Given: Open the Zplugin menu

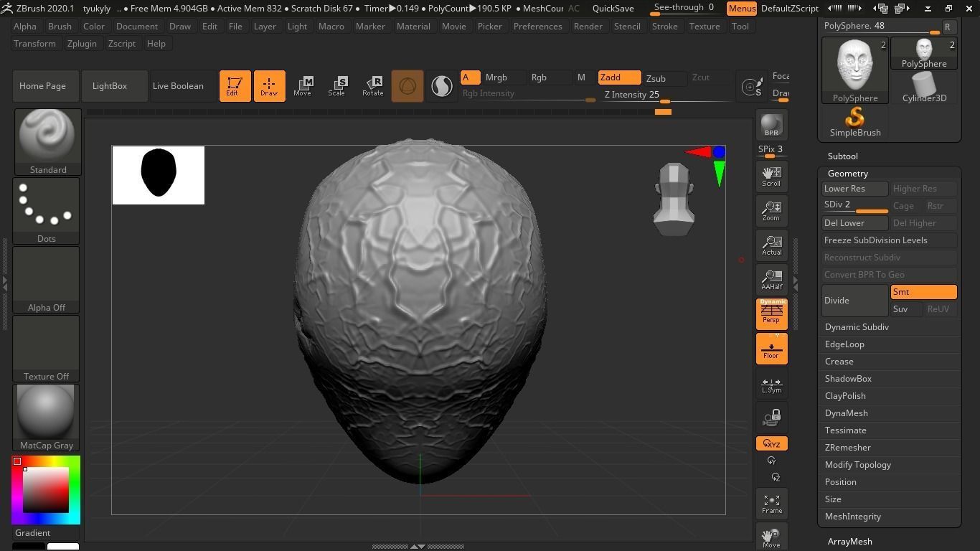Looking at the screenshot, I should click(82, 44).
